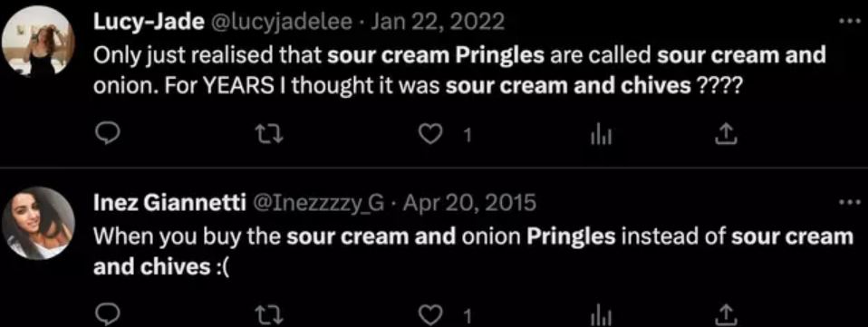View analytics on Lucy-Jade's tweet

(600, 134)
